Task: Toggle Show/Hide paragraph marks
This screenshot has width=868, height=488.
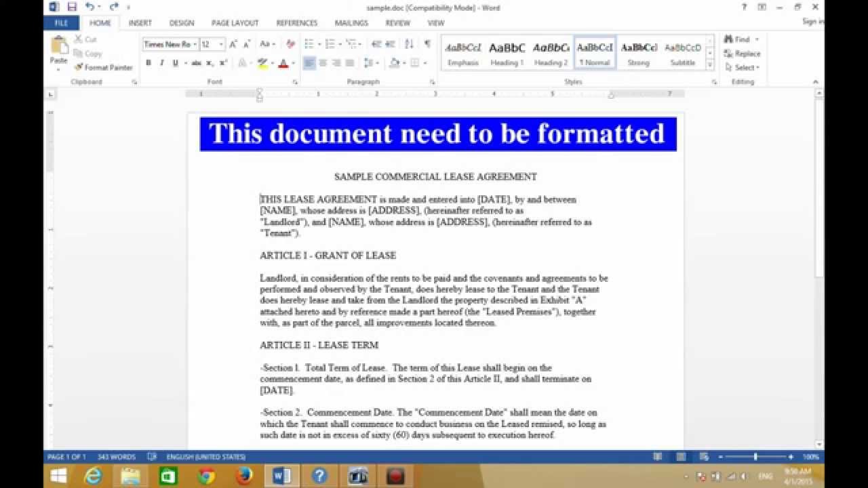Action: [427, 44]
